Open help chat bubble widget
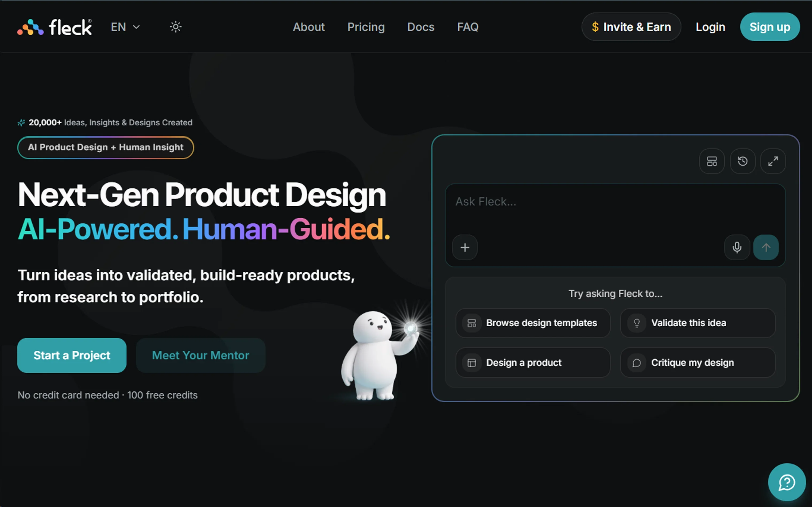Image resolution: width=812 pixels, height=507 pixels. (x=787, y=482)
